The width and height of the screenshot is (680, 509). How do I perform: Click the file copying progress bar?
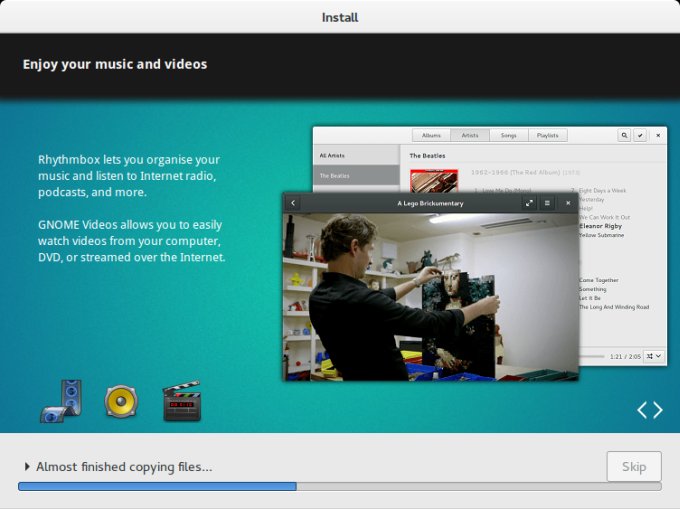point(340,486)
